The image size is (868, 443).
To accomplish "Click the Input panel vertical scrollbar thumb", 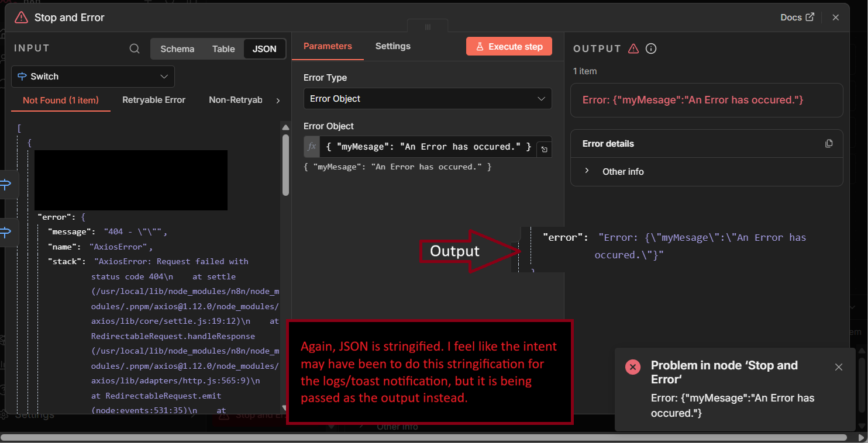I will coord(285,165).
